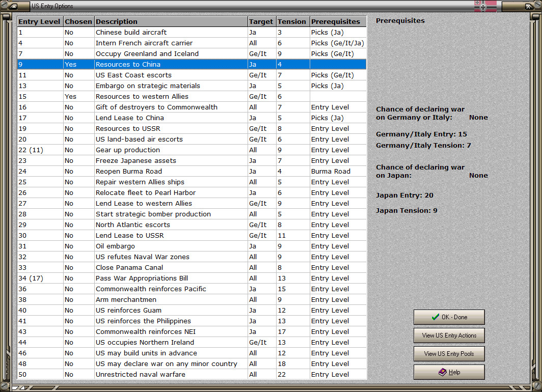
Task: Select Start strategic bomber production row
Action: coord(192,214)
